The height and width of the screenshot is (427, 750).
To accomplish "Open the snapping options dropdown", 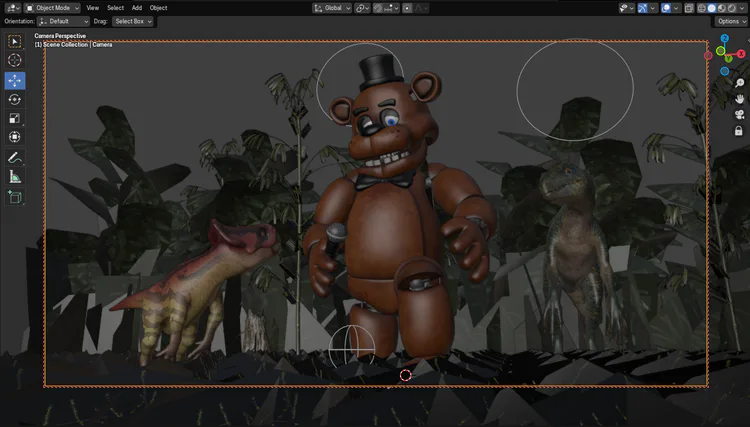I will tap(391, 8).
